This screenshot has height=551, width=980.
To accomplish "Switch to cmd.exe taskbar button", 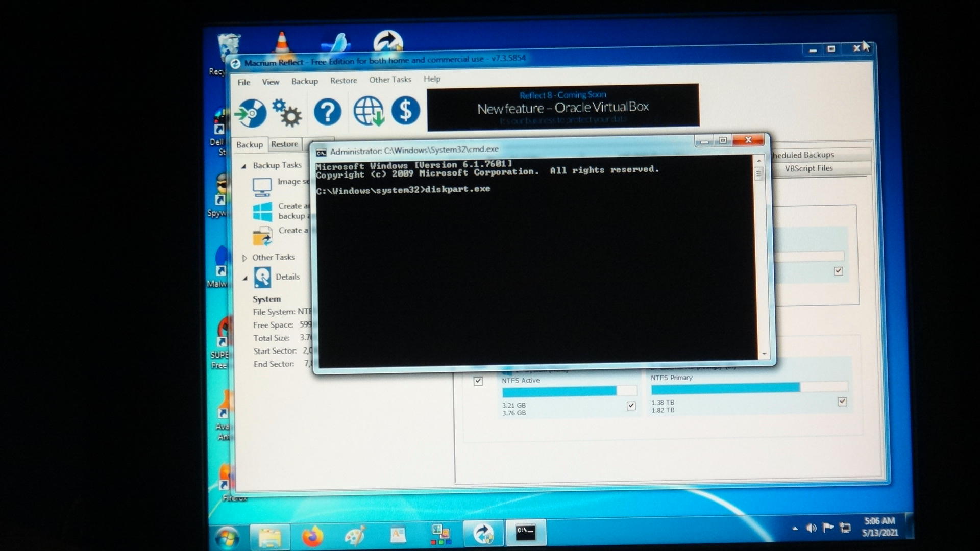I will [526, 533].
